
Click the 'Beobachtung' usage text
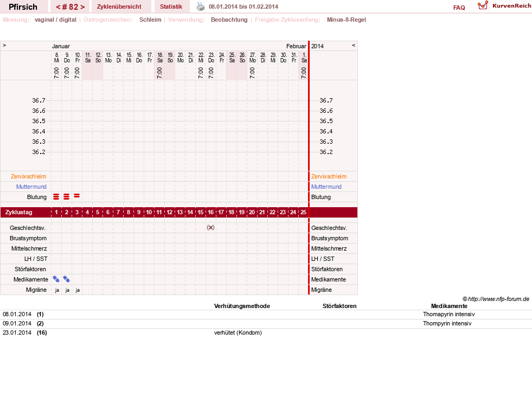[x=229, y=20]
